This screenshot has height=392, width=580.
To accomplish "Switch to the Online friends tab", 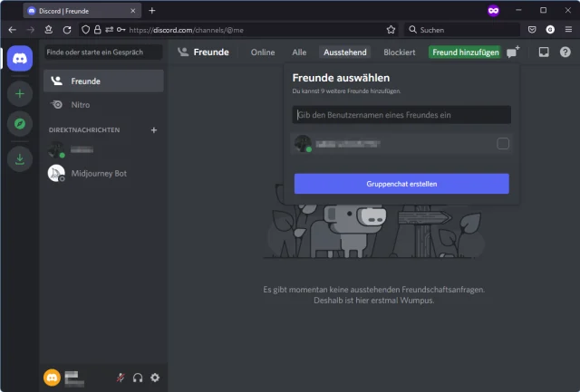I will tap(263, 53).
